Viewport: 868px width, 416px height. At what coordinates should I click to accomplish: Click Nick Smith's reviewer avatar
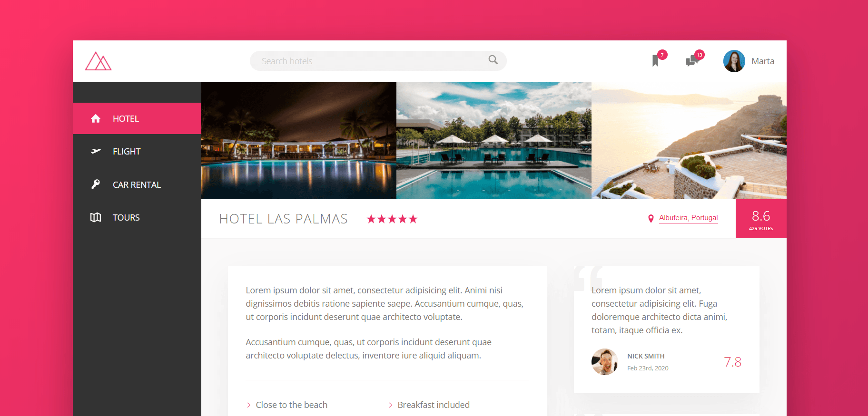(605, 362)
